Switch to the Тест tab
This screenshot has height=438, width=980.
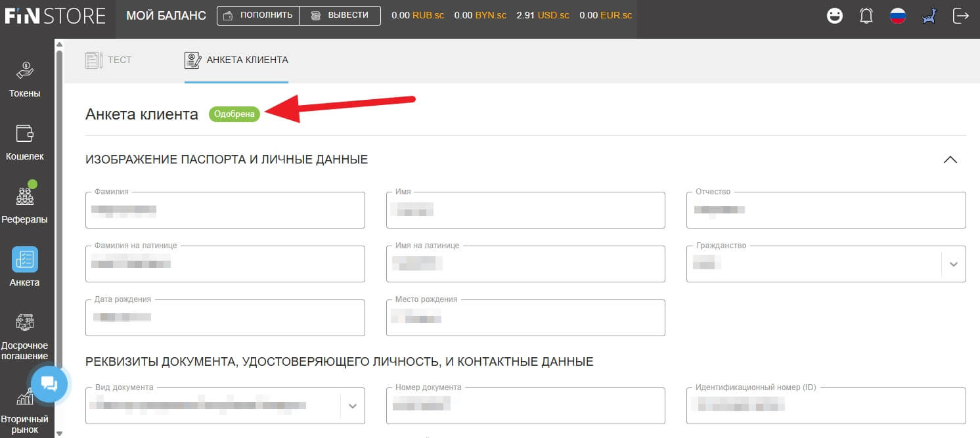click(109, 60)
